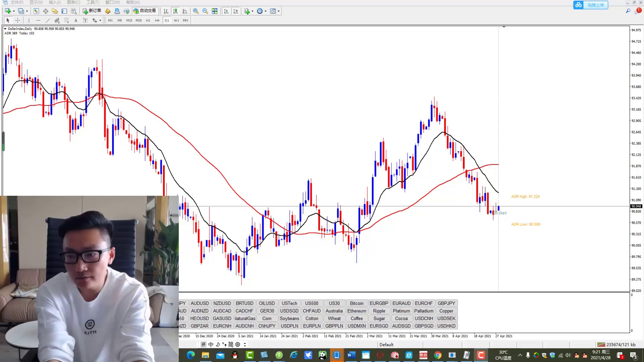
Task: Zoom out on the chart
Action: coord(205,11)
